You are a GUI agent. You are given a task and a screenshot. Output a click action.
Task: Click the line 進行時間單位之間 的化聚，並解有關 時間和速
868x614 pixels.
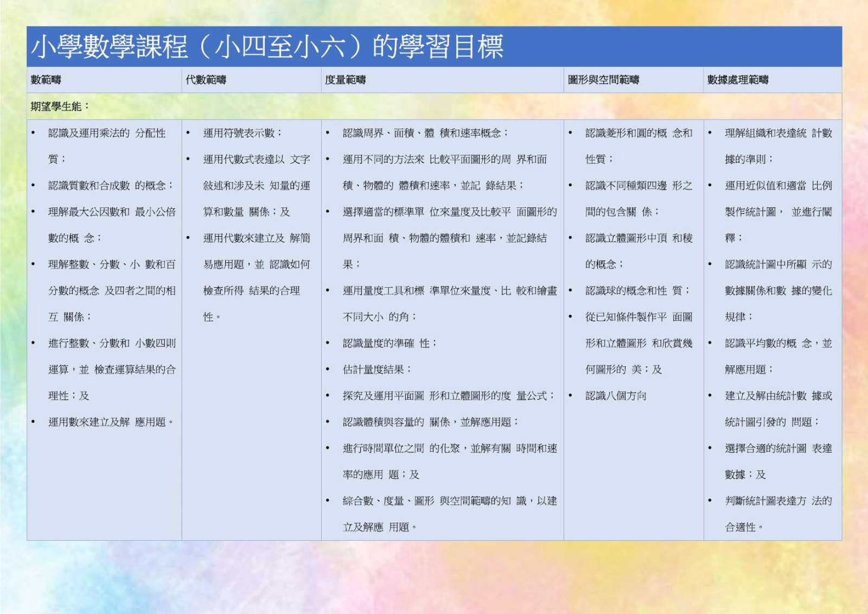[x=450, y=448]
